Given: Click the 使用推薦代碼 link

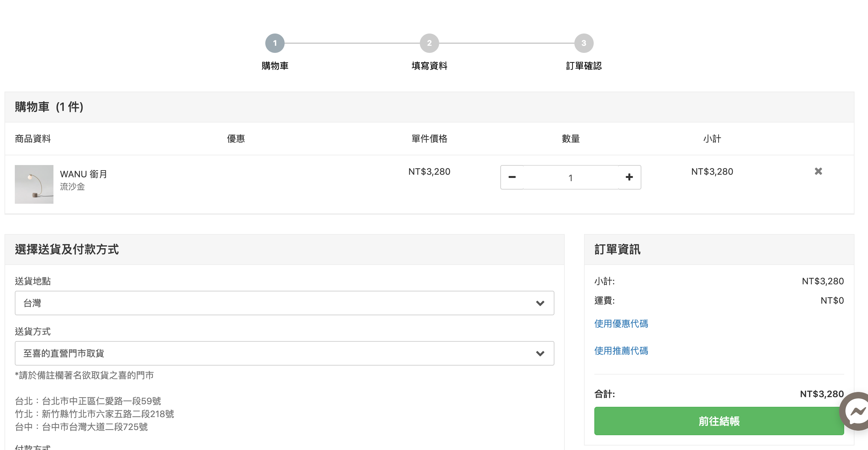Looking at the screenshot, I should click(x=621, y=350).
